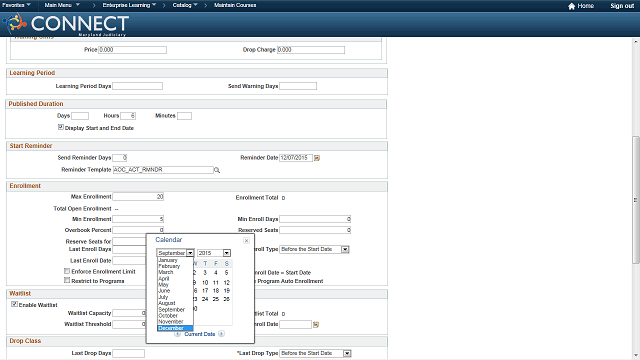640x360 pixels.
Task: Click Sign out link
Action: (x=622, y=6)
